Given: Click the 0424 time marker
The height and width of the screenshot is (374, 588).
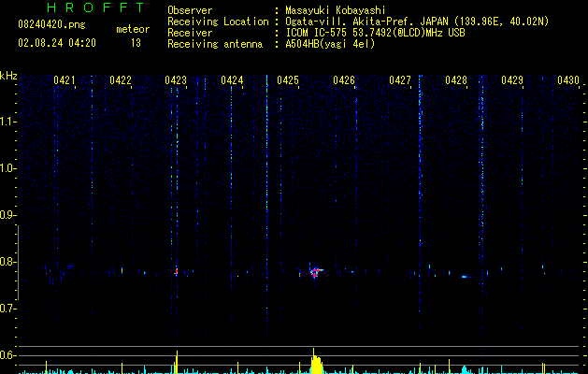Looking at the screenshot, I should point(232,79).
